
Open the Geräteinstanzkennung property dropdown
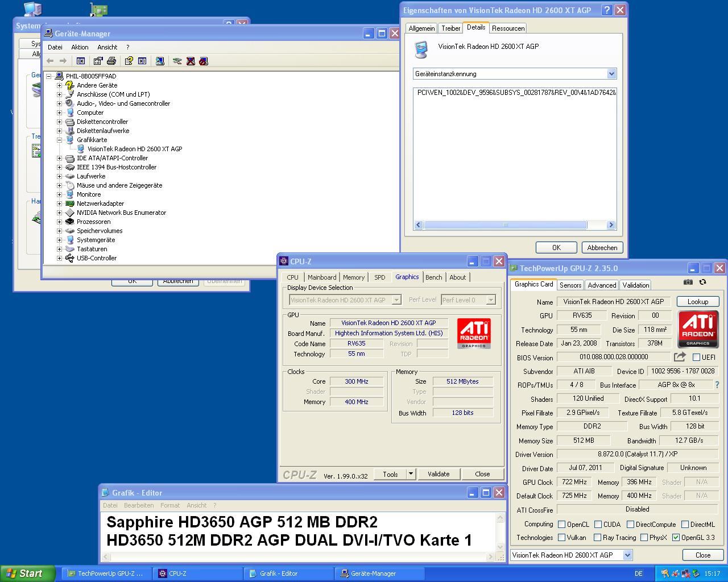(611, 74)
